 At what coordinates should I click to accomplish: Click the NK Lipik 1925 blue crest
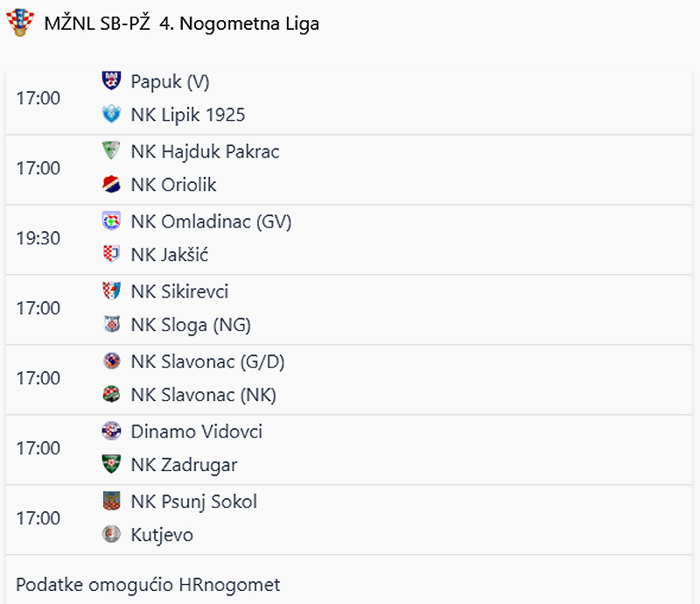111,115
